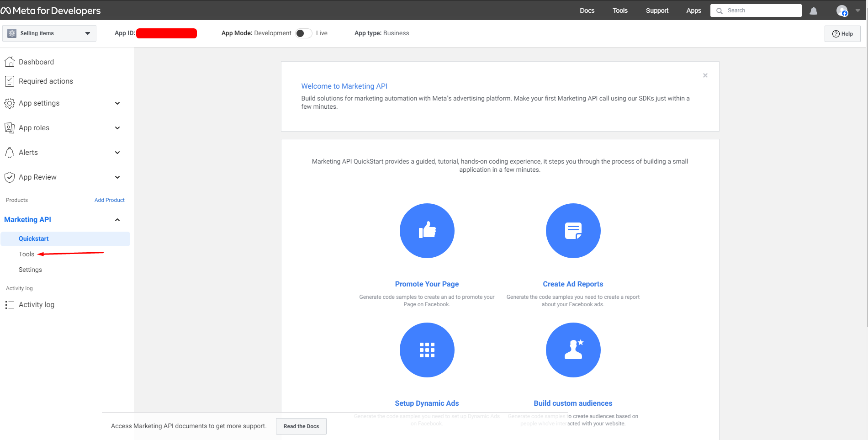
Task: Close the Welcome to Marketing API banner
Action: tap(705, 75)
